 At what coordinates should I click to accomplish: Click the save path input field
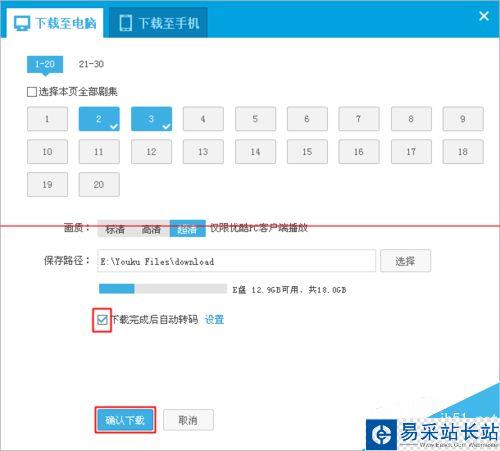click(x=237, y=261)
